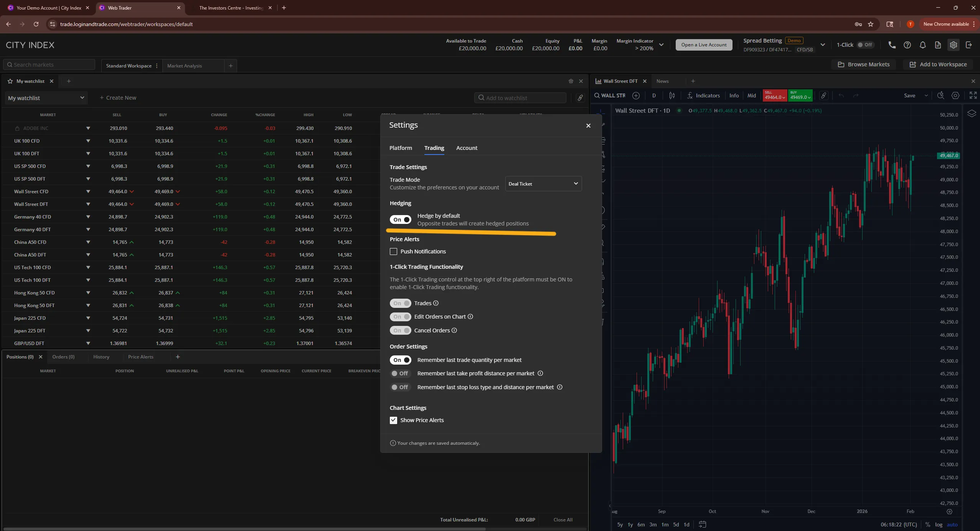The width and height of the screenshot is (980, 531).
Task: Check the Push Notifications checkbox
Action: coord(393,252)
